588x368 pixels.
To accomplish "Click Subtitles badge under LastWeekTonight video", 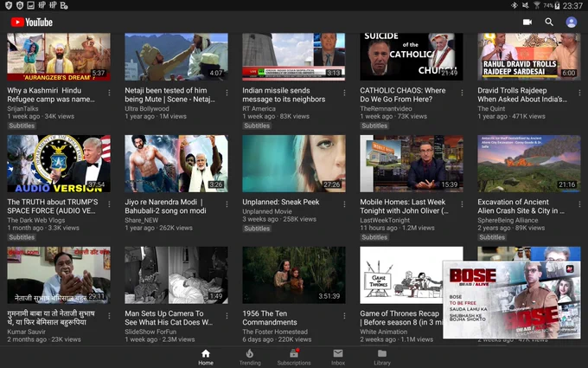I will (x=374, y=237).
